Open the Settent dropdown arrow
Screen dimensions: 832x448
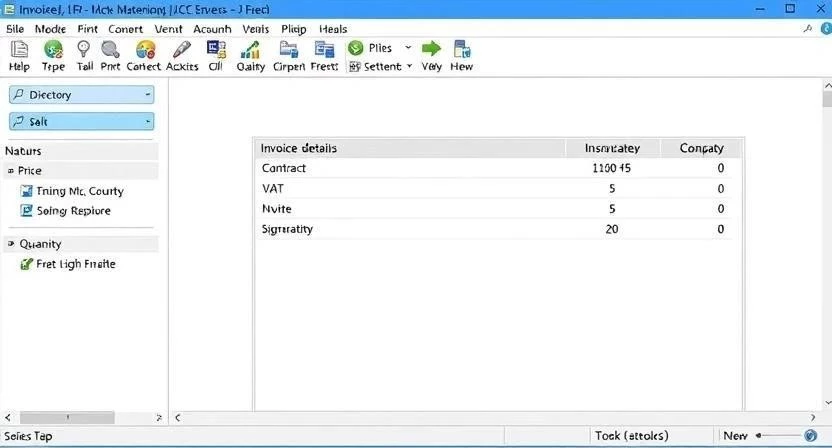409,66
